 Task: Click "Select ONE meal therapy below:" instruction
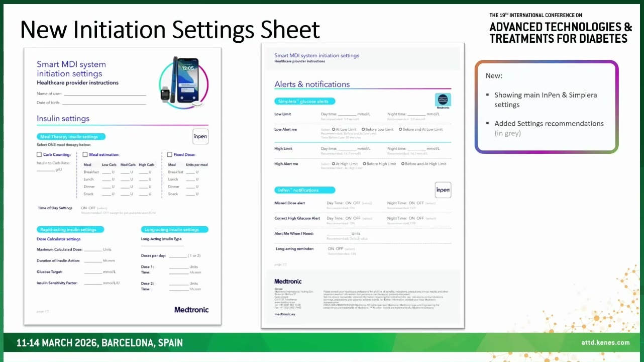tap(63, 145)
